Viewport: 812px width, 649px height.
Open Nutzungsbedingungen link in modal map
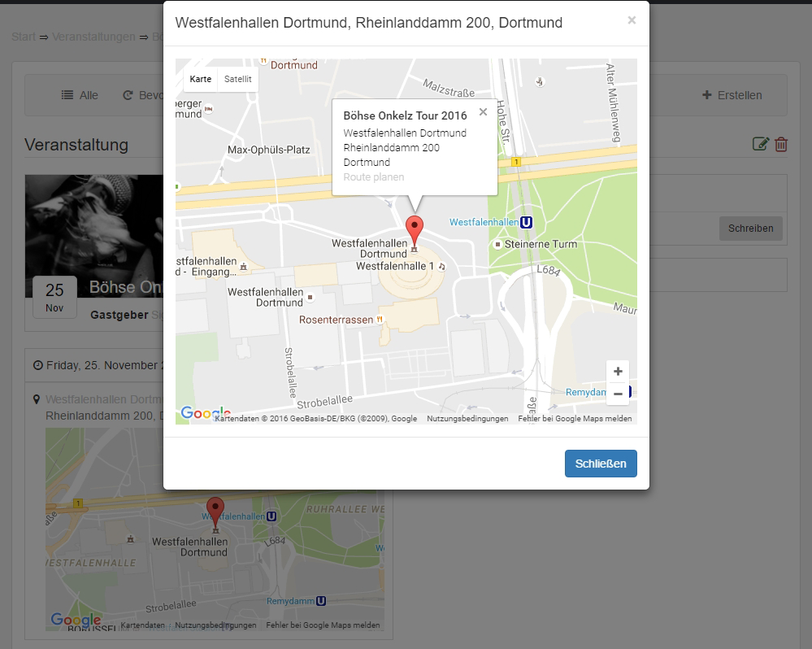467,419
